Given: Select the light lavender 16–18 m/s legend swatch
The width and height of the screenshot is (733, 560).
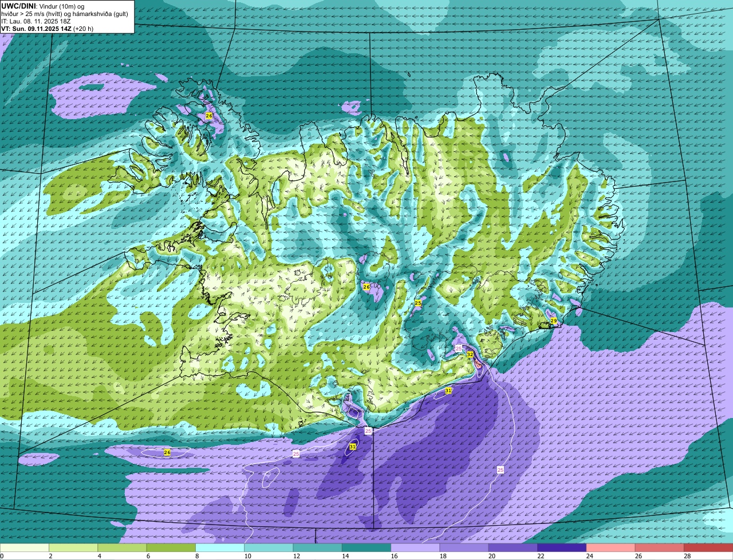Looking at the screenshot, I should pyautogui.click(x=416, y=548).
